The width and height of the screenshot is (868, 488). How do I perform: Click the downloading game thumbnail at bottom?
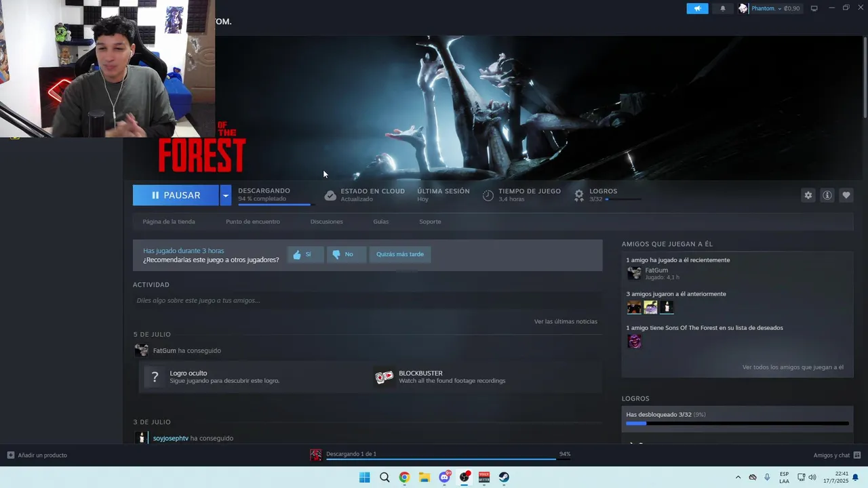[x=316, y=455]
